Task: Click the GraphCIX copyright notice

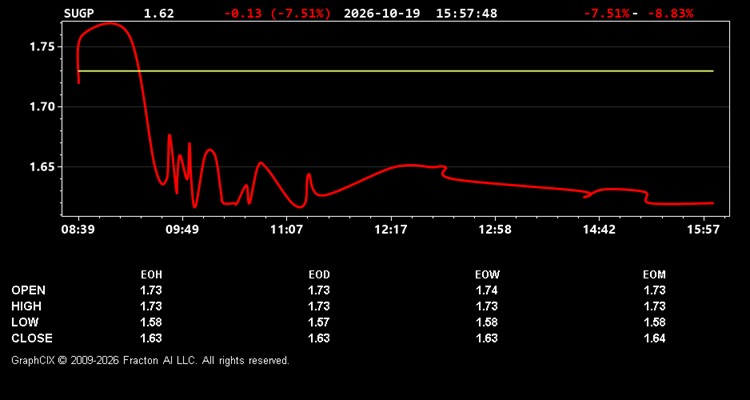Action: point(150,360)
